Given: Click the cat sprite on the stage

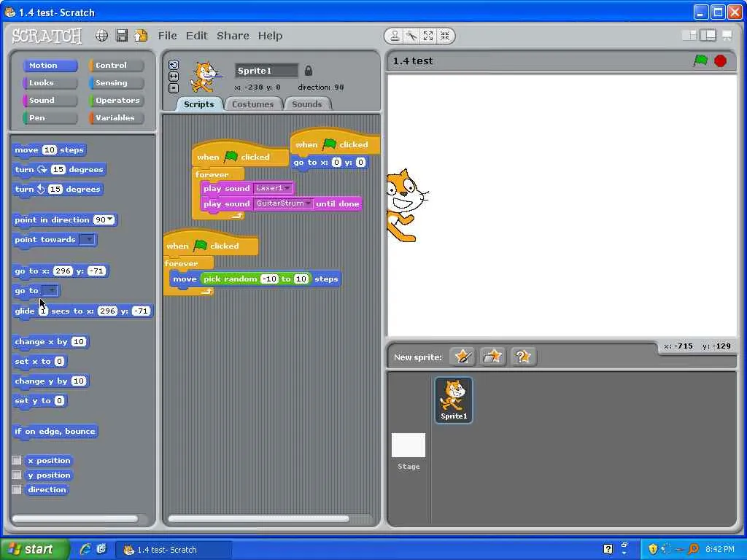Looking at the screenshot, I should 406,205.
